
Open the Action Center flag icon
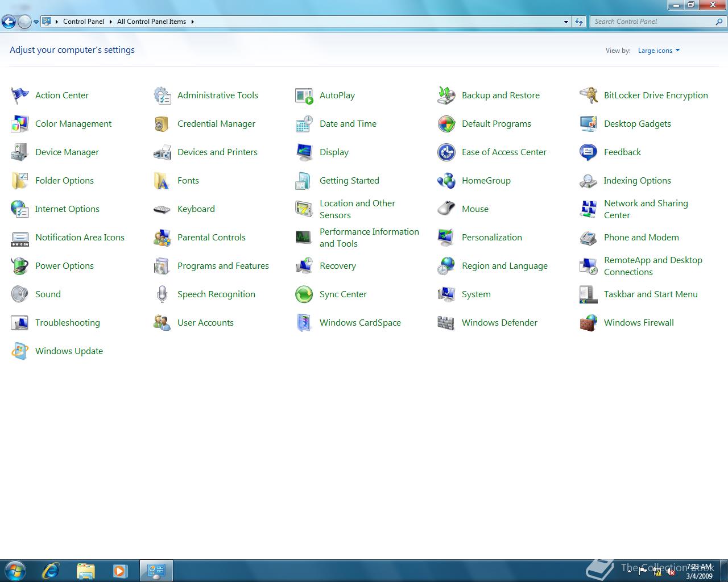click(20, 95)
